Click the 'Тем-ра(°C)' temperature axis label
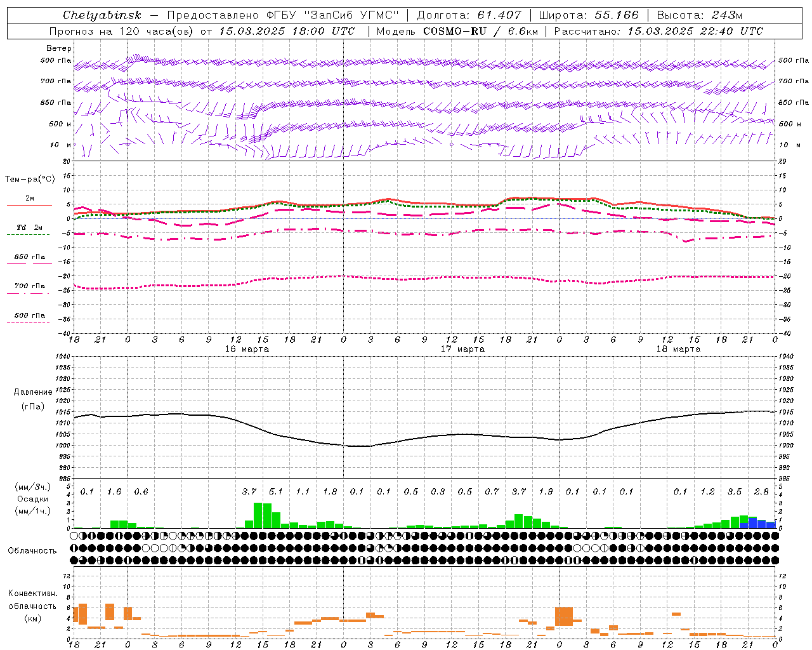This screenshot has height=650, width=812. pyautogui.click(x=30, y=180)
